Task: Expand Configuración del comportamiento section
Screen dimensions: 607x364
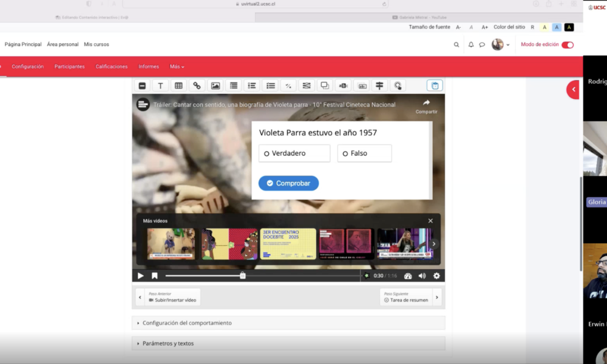Action: coord(288,323)
